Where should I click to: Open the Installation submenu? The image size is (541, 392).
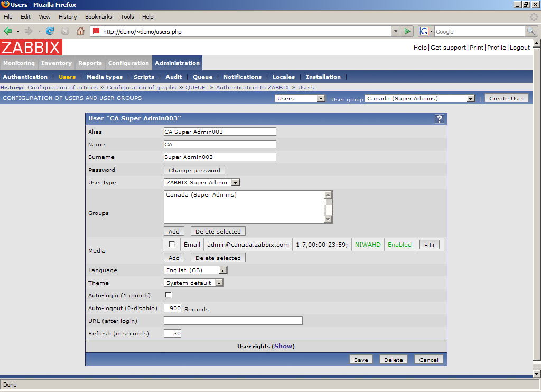pyautogui.click(x=323, y=77)
